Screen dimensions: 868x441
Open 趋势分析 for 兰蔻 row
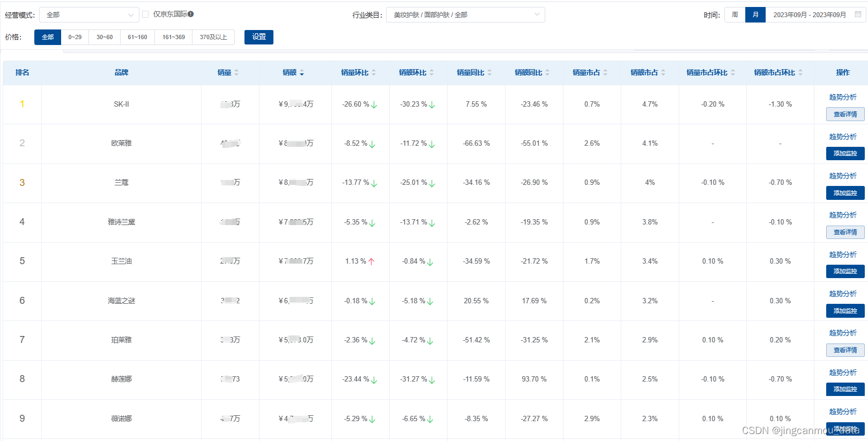(x=843, y=176)
